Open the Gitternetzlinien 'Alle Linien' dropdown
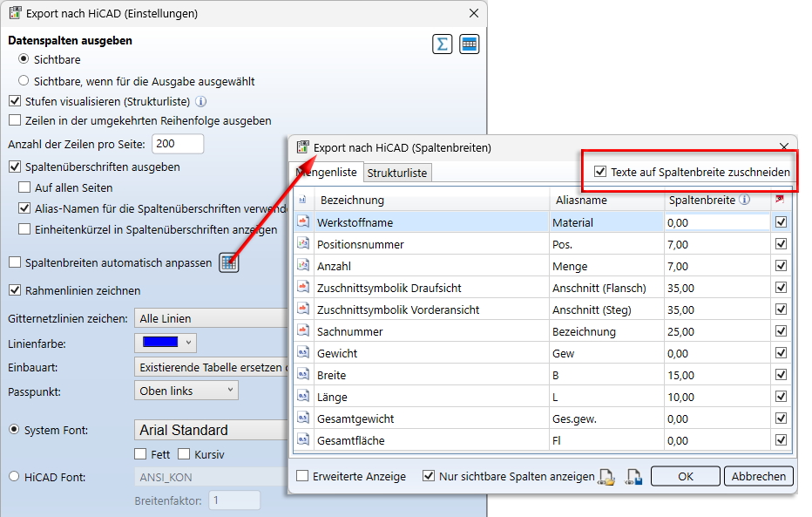This screenshot has width=812, height=517. click(212, 318)
